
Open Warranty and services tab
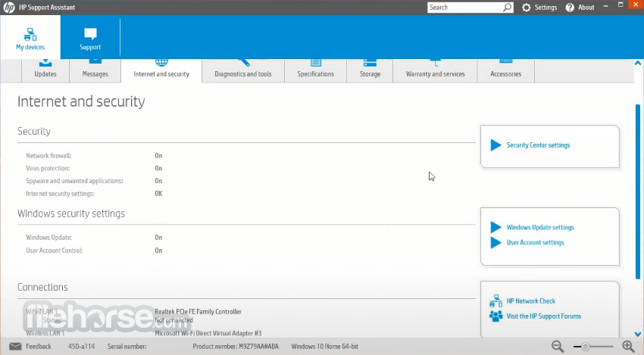point(436,70)
